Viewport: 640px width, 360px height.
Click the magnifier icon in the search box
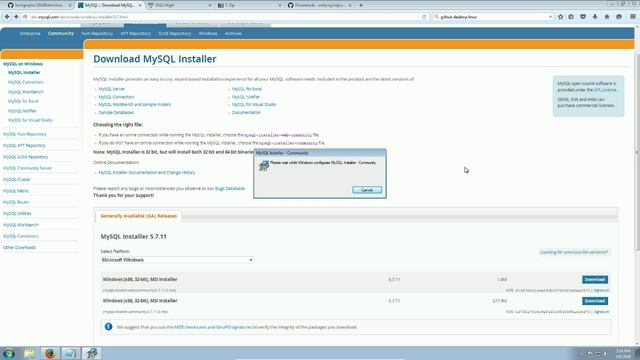(x=436, y=17)
